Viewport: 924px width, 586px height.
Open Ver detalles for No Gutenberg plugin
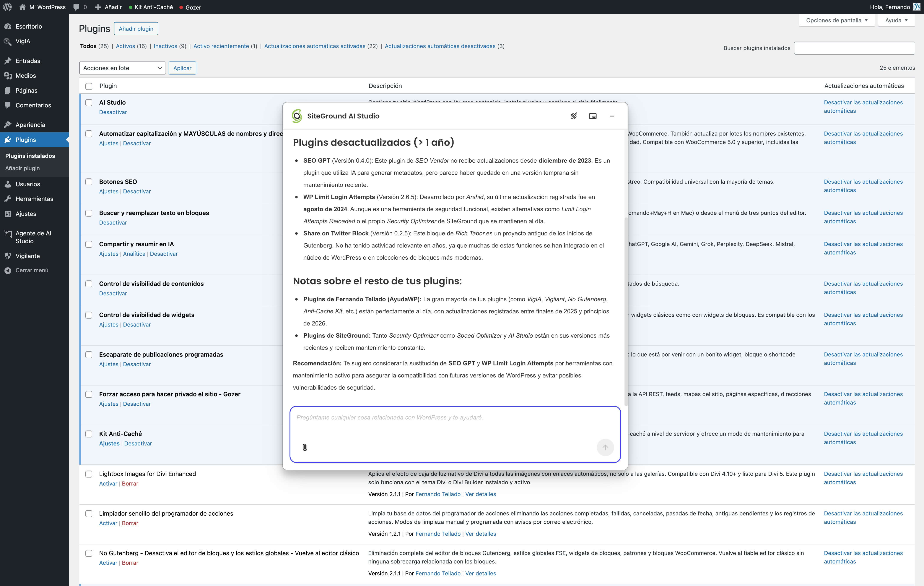pos(480,573)
